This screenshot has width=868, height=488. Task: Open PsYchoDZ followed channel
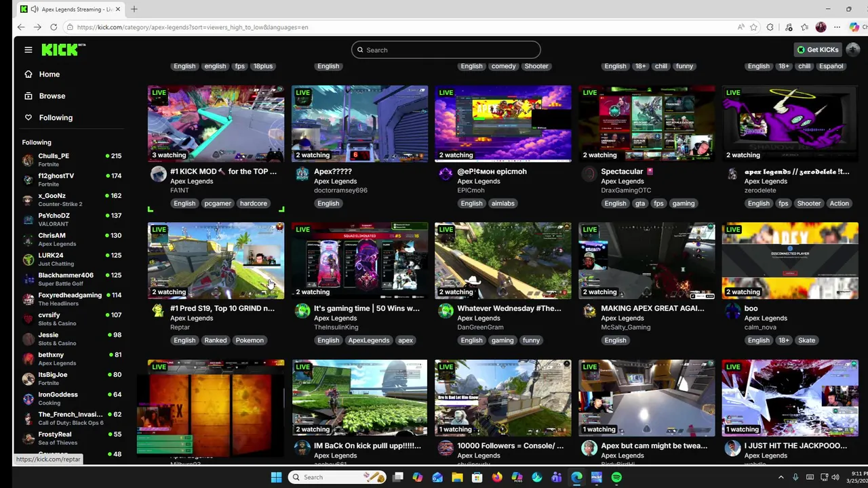pyautogui.click(x=71, y=219)
